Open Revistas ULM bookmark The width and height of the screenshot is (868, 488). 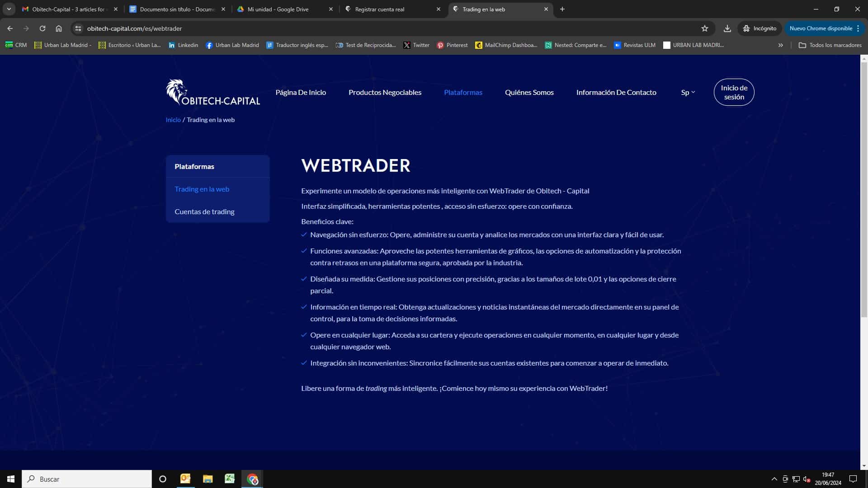coord(635,45)
